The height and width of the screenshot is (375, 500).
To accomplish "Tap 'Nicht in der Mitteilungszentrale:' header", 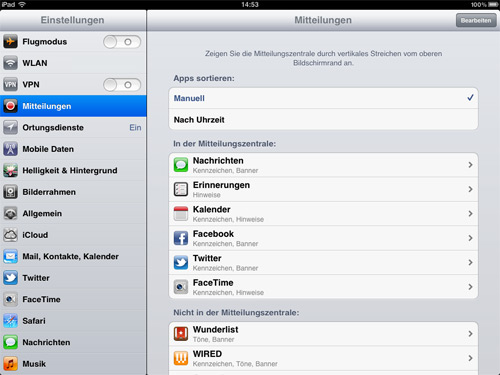I will (236, 313).
